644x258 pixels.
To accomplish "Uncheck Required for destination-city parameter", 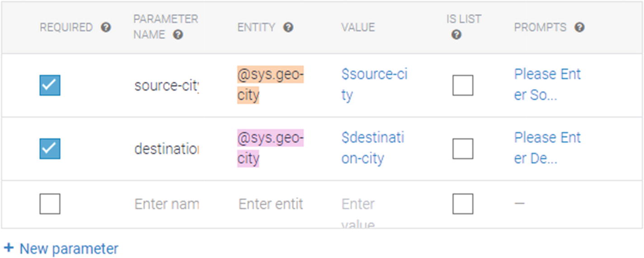I will (50, 149).
